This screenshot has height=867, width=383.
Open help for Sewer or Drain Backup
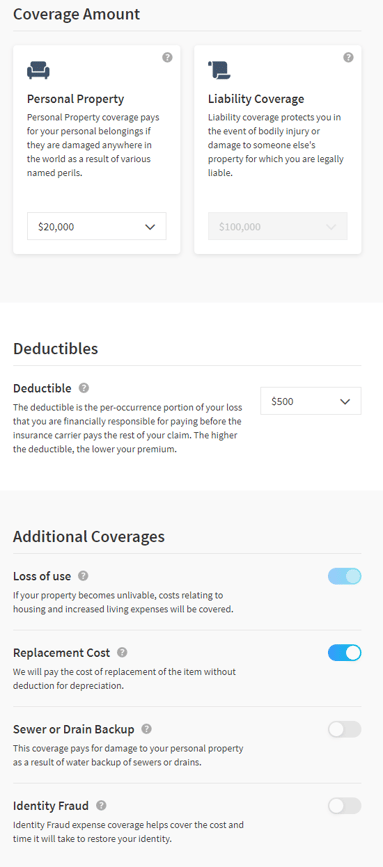click(146, 729)
